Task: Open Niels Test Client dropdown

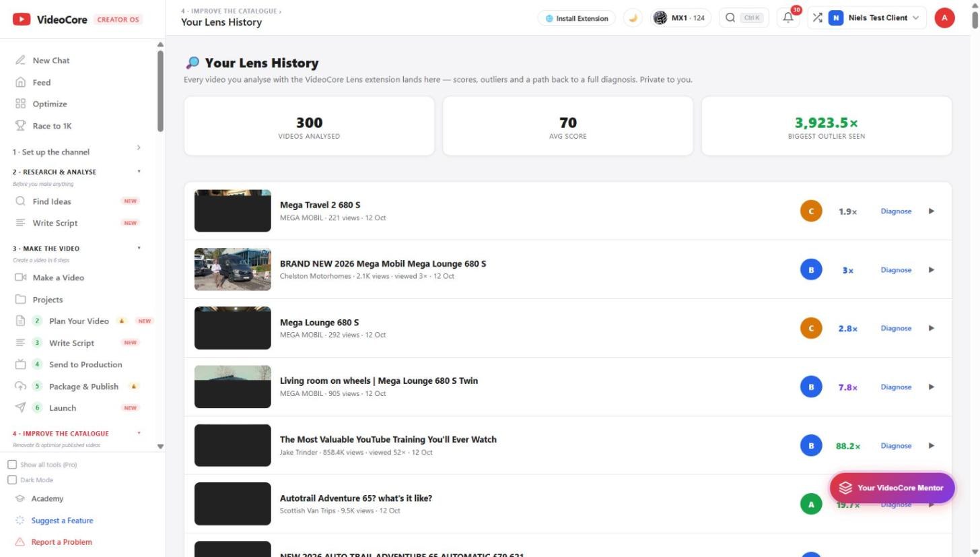Action: [874, 18]
